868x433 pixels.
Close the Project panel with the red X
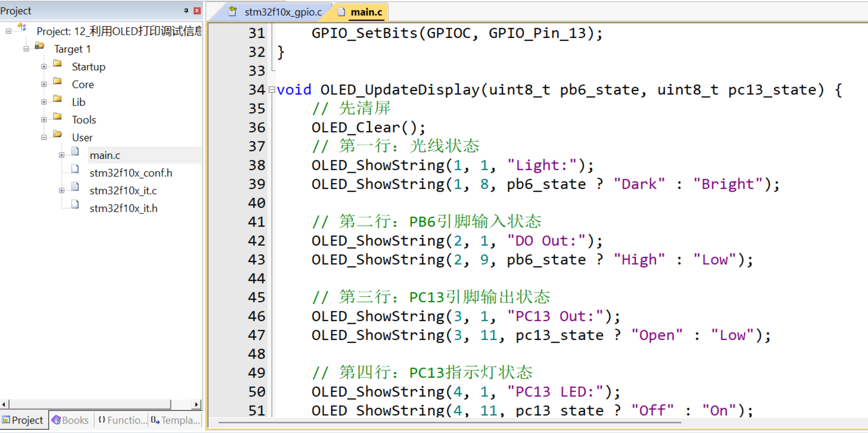pos(197,11)
